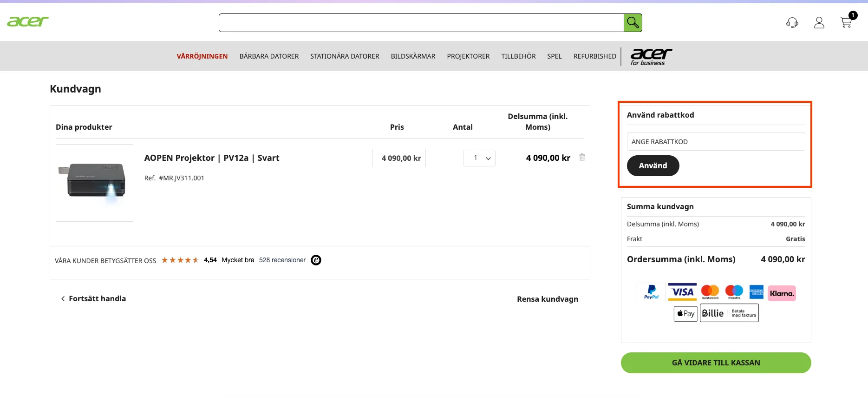This screenshot has width=868, height=397.
Task: Open the TILLBEHÖR menu
Action: [x=518, y=56]
